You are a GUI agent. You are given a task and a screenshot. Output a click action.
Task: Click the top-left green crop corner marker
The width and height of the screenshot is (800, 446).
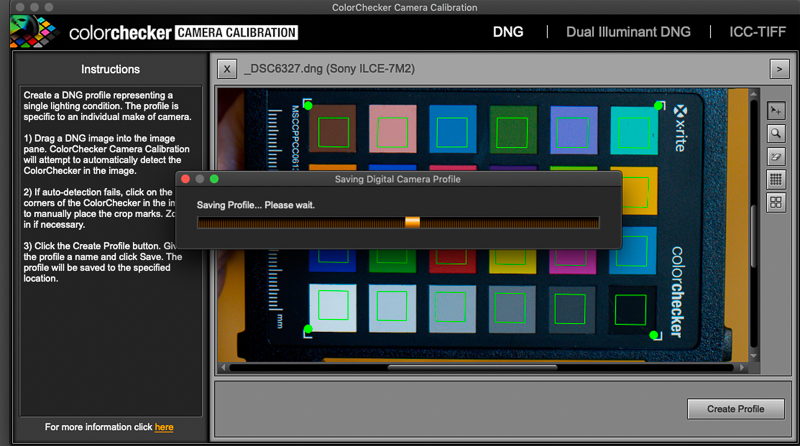click(x=308, y=104)
